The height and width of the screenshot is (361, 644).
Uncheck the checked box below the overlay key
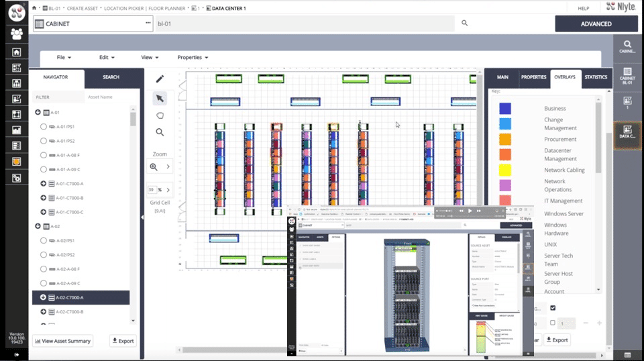click(553, 308)
